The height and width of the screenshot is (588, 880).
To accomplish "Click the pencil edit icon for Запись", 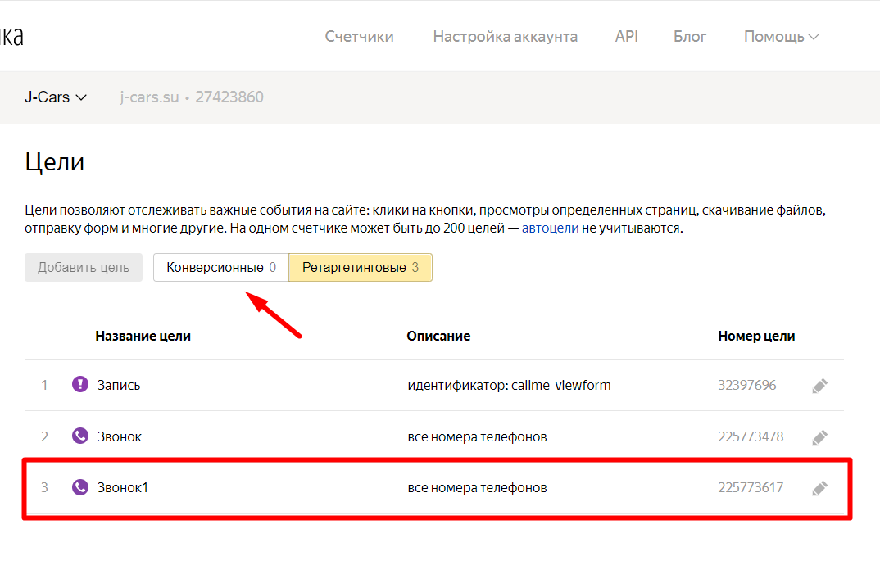I will (819, 386).
